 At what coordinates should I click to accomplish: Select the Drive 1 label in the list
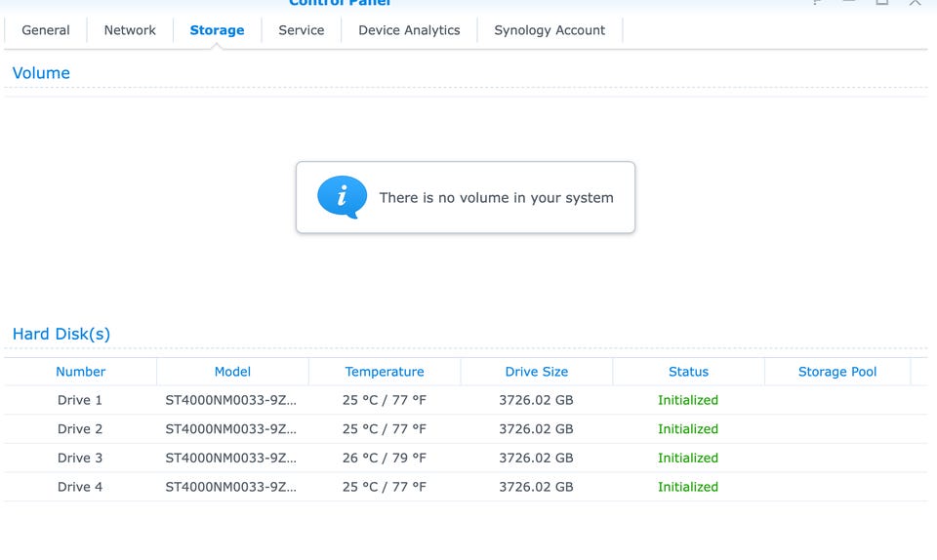coord(80,400)
